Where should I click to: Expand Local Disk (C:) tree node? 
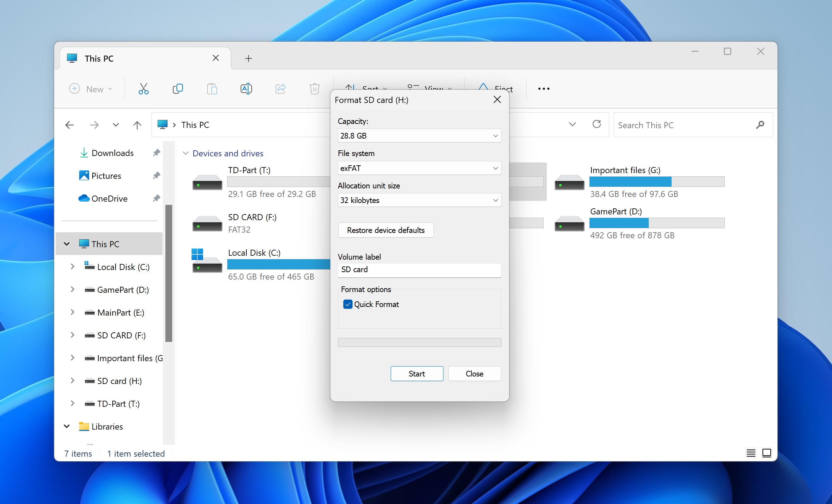point(72,266)
